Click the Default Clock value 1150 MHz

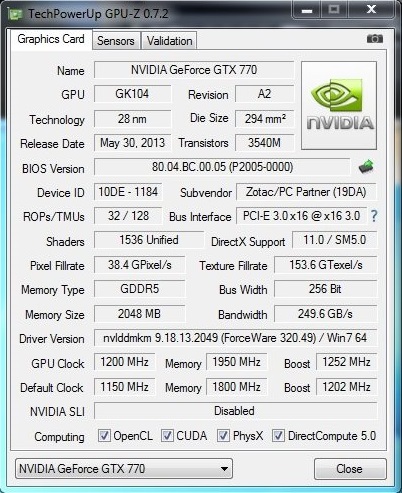tap(124, 387)
